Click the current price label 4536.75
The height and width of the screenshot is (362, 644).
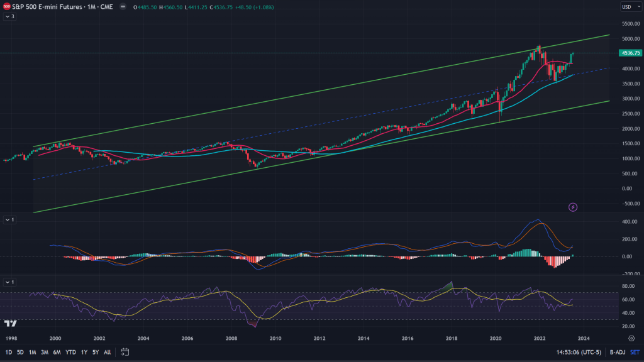pyautogui.click(x=630, y=53)
